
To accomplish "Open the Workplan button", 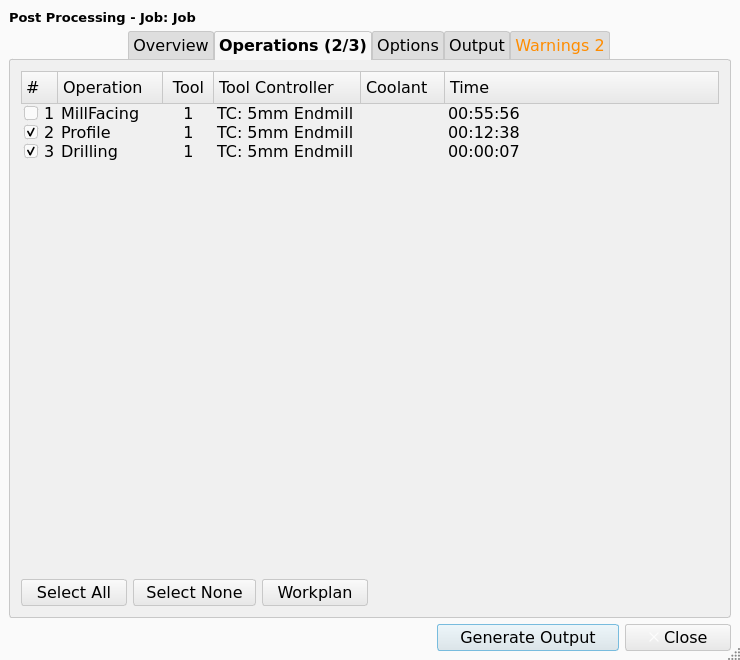I will tap(315, 592).
